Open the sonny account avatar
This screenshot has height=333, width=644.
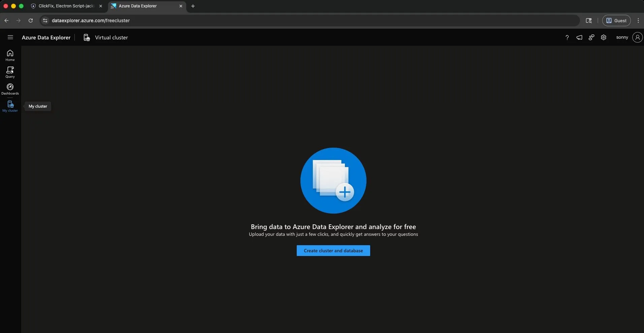637,37
